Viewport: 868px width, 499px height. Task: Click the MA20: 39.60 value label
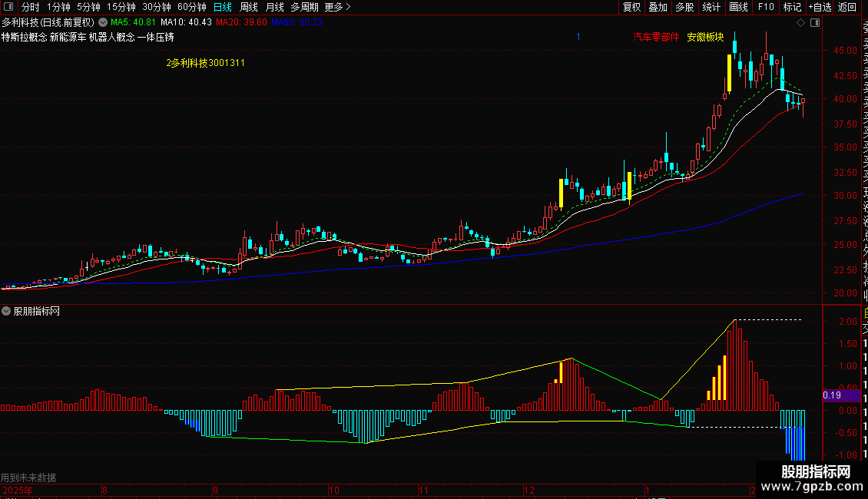pos(241,22)
